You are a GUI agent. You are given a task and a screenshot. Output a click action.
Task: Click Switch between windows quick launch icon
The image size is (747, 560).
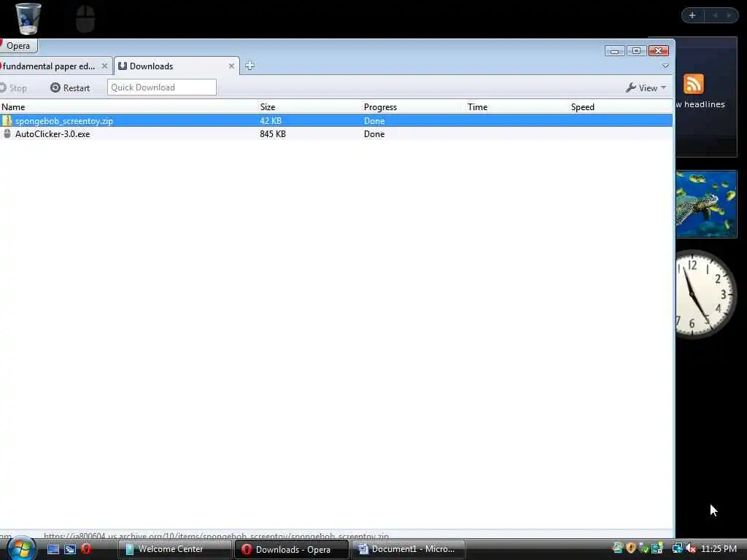pos(69,549)
